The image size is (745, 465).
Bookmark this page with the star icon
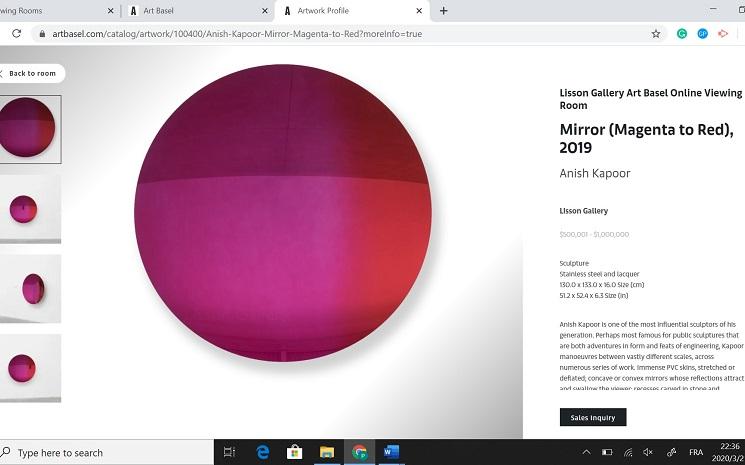point(656,34)
